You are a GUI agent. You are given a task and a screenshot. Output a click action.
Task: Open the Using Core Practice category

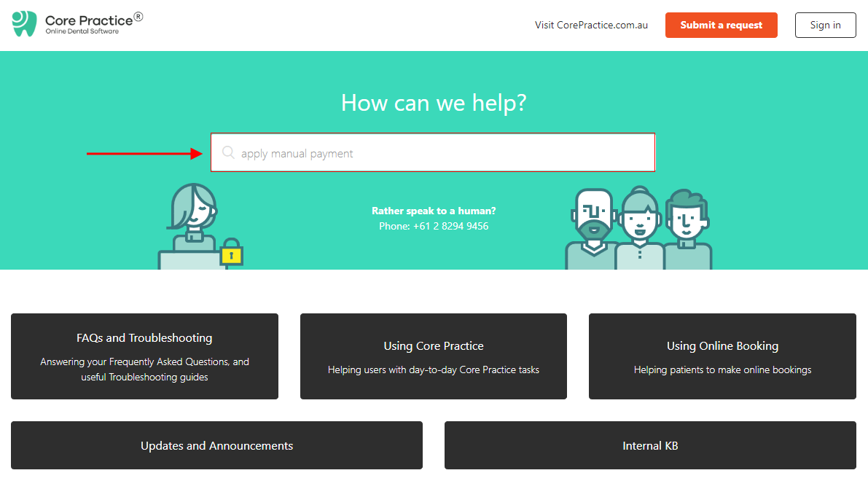pyautogui.click(x=434, y=356)
